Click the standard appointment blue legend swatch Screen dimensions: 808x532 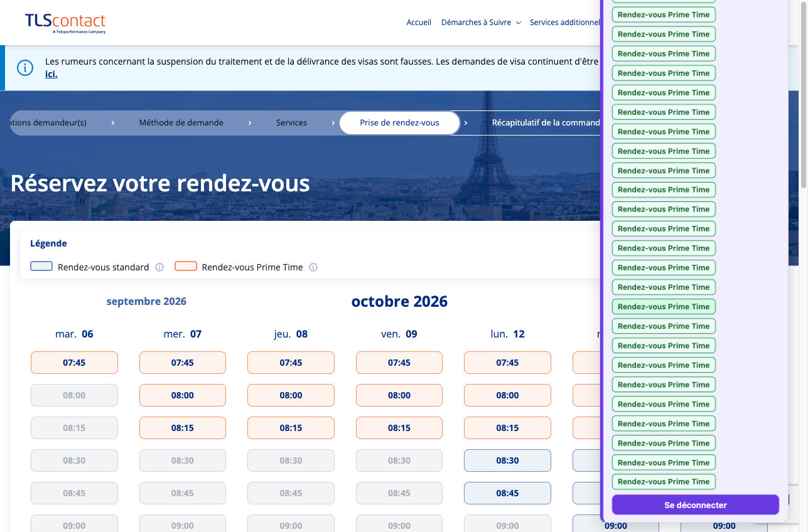point(41,266)
